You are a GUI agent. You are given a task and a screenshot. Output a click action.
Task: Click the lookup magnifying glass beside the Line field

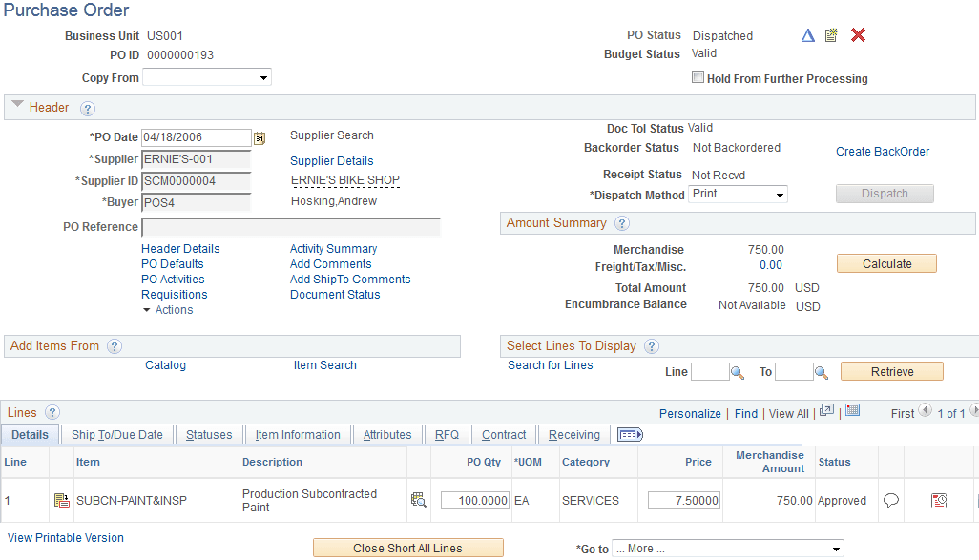(736, 371)
